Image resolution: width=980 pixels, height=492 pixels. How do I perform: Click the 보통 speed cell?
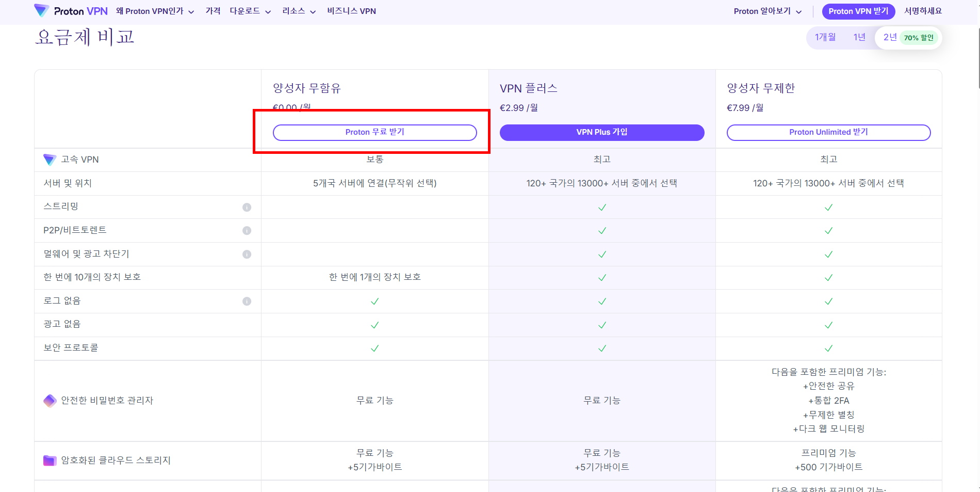point(375,160)
